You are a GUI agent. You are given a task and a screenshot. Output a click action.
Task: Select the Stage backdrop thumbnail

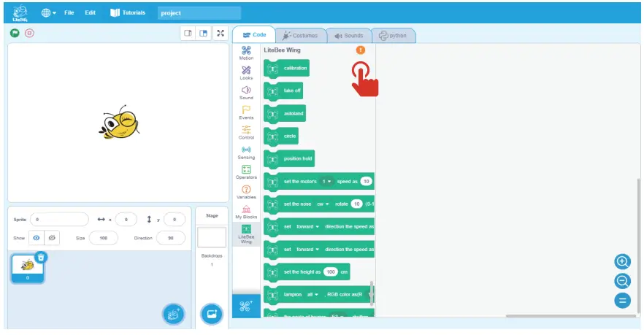[x=212, y=237]
